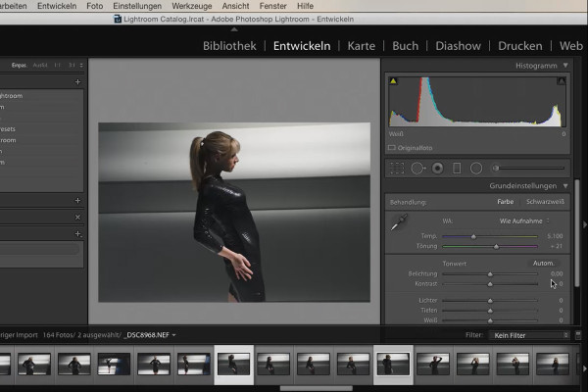Open zoom ratio arrows beside 3:1
The image size is (588, 392).
81,66
